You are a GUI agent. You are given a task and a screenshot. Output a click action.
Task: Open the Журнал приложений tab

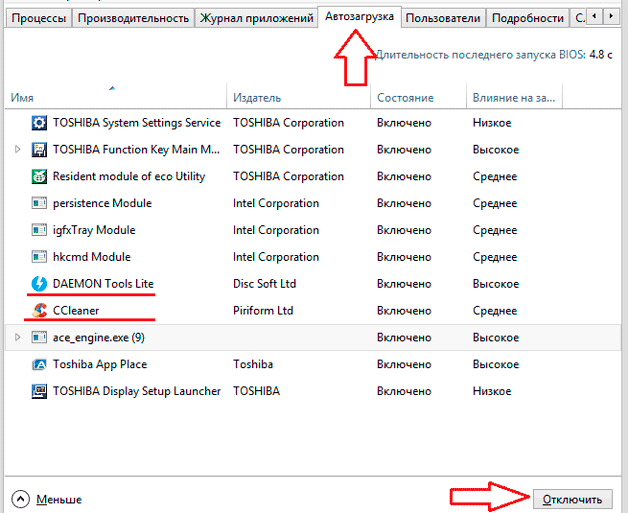256,18
